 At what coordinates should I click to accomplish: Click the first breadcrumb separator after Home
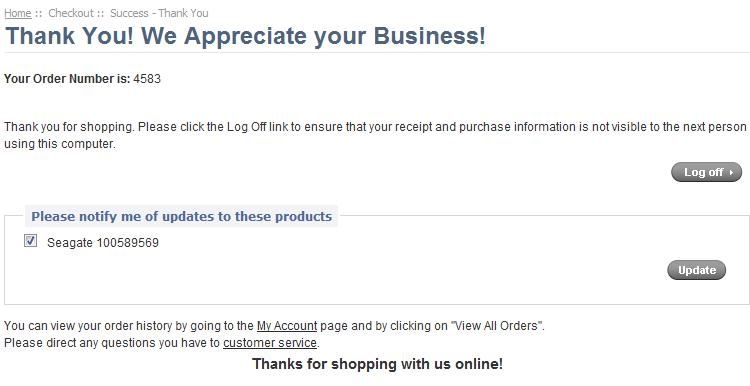39,13
